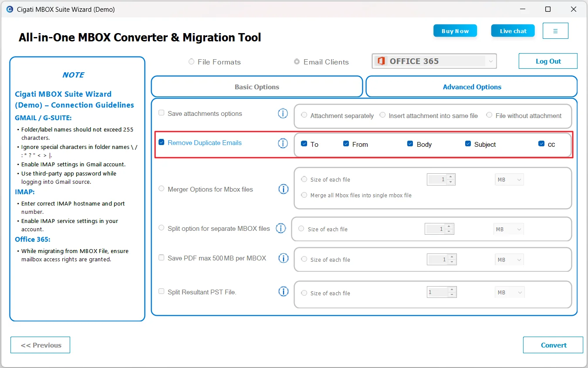This screenshot has height=368, width=588.
Task: Toggle the cc checkbox
Action: (x=541, y=144)
